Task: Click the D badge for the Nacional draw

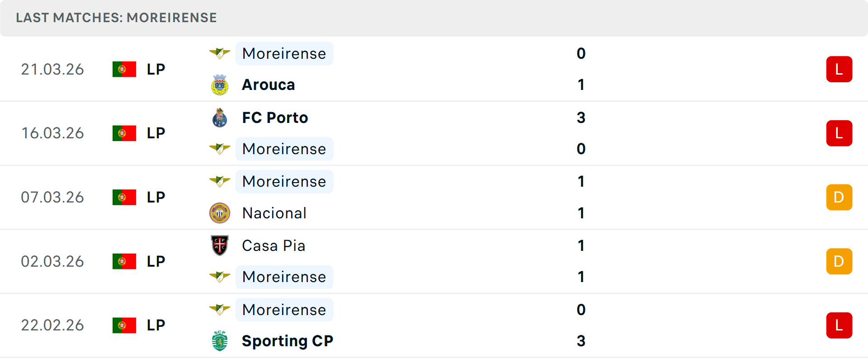Action: (x=840, y=197)
